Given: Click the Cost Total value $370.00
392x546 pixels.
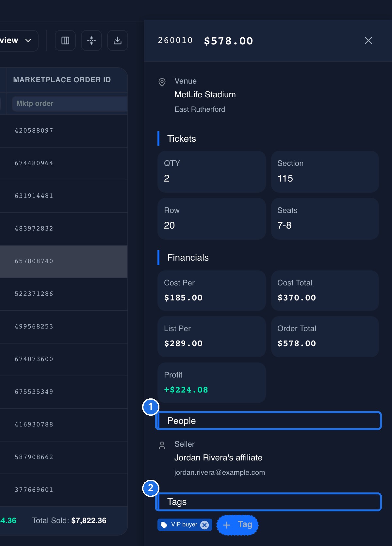Looking at the screenshot, I should click(x=297, y=297).
